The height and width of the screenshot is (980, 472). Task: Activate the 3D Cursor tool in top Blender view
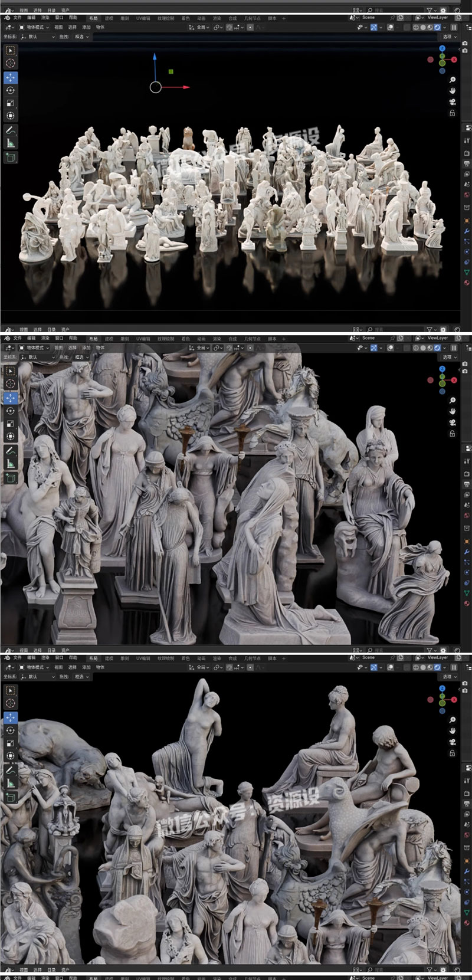[x=11, y=63]
